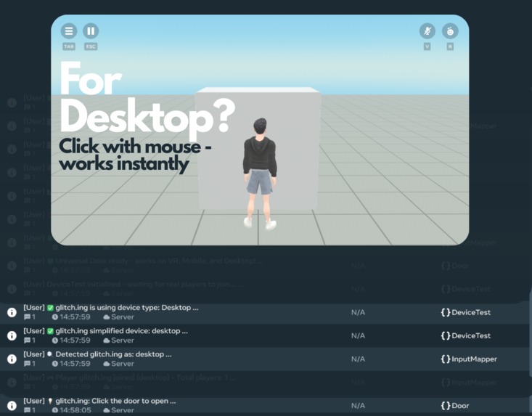Click Server cloud label on 'Click the door' row
Screen dimensions: 532x416
[119, 410]
